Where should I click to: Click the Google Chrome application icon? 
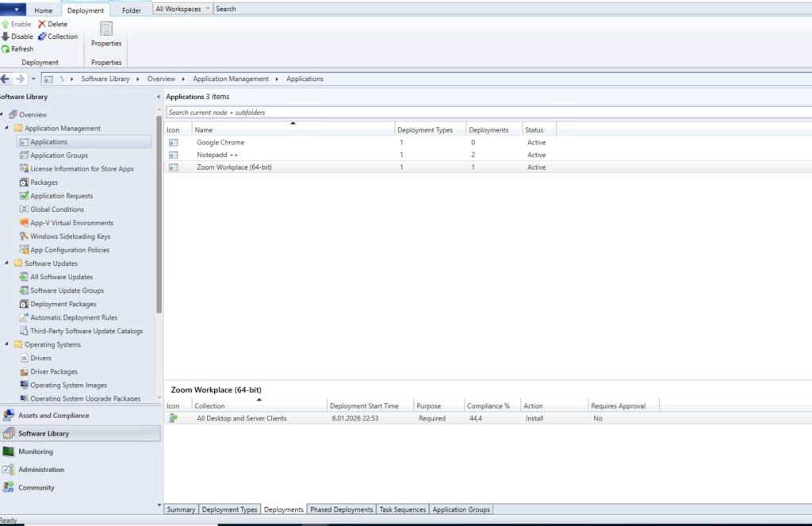173,142
